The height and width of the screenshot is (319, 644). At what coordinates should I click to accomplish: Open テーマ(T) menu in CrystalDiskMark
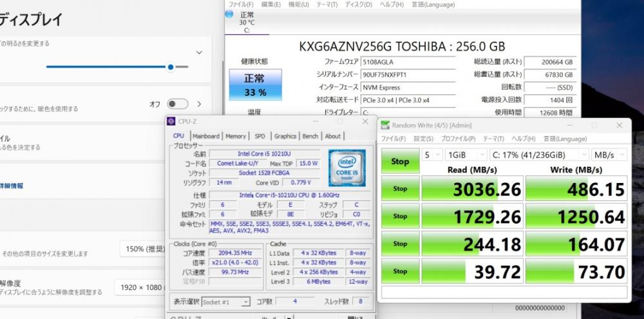point(493,139)
